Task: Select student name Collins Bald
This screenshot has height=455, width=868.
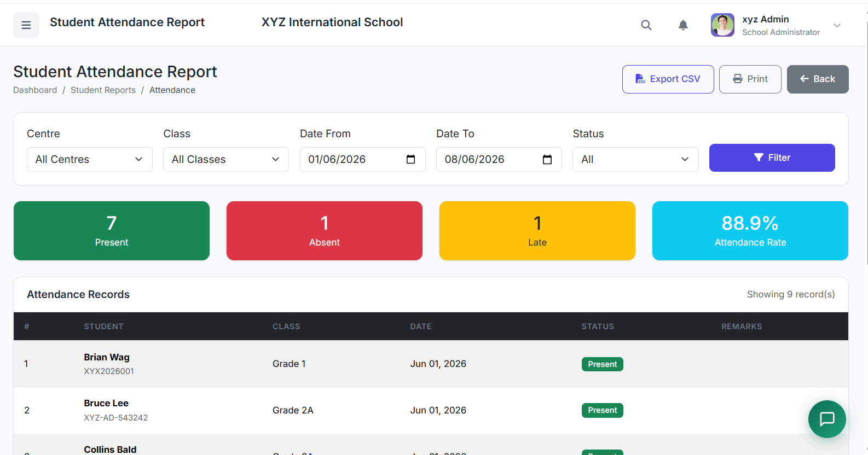Action: click(x=110, y=450)
